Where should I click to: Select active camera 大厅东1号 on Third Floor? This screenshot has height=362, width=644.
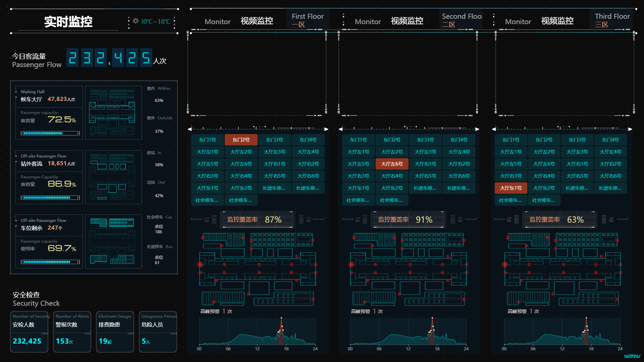coord(511,188)
